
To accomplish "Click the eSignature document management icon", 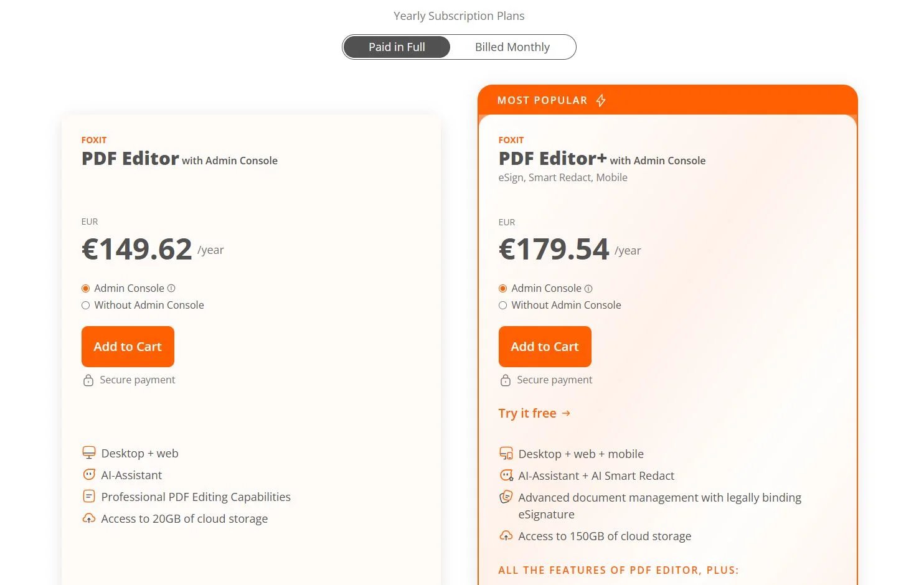I will point(506,497).
